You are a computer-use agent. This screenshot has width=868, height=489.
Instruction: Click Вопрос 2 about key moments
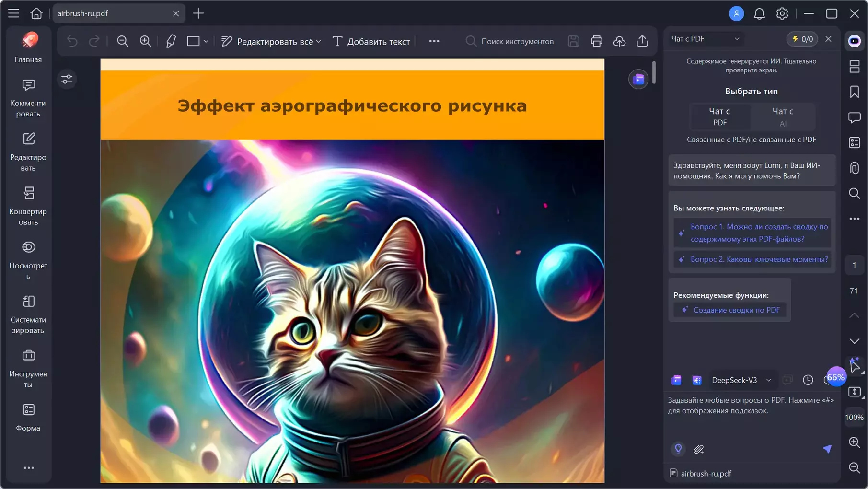tap(759, 259)
